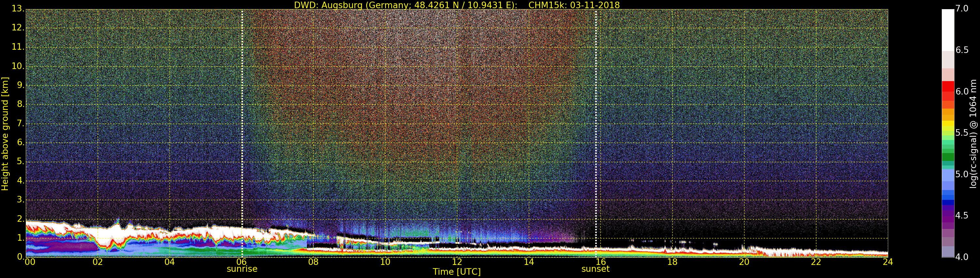The height and width of the screenshot is (278, 980).
Task: Select the white dotted sunset line in the plot
Action: [x=596, y=133]
